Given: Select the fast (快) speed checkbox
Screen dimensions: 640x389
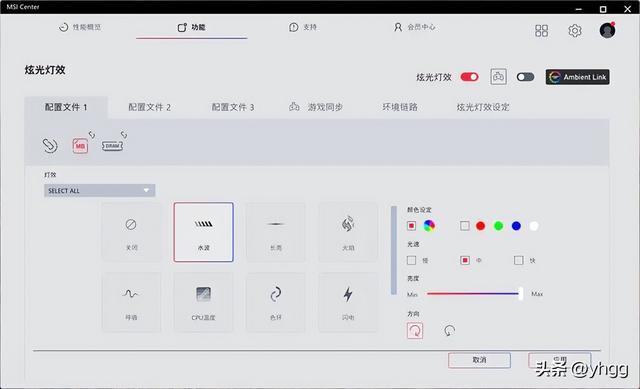Looking at the screenshot, I should pyautogui.click(x=518, y=260).
